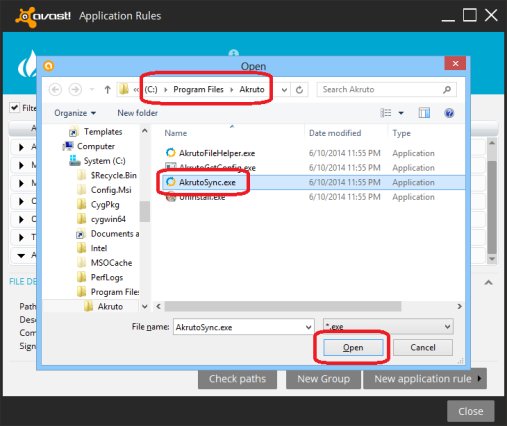Click the Cancel button
The width and height of the screenshot is (507, 426).
pyautogui.click(x=423, y=347)
